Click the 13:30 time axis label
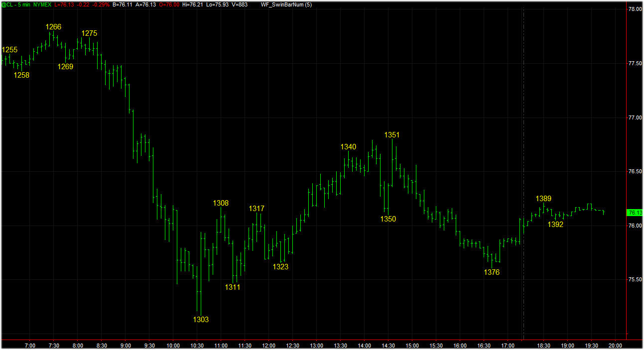644x350 pixels. pos(341,346)
